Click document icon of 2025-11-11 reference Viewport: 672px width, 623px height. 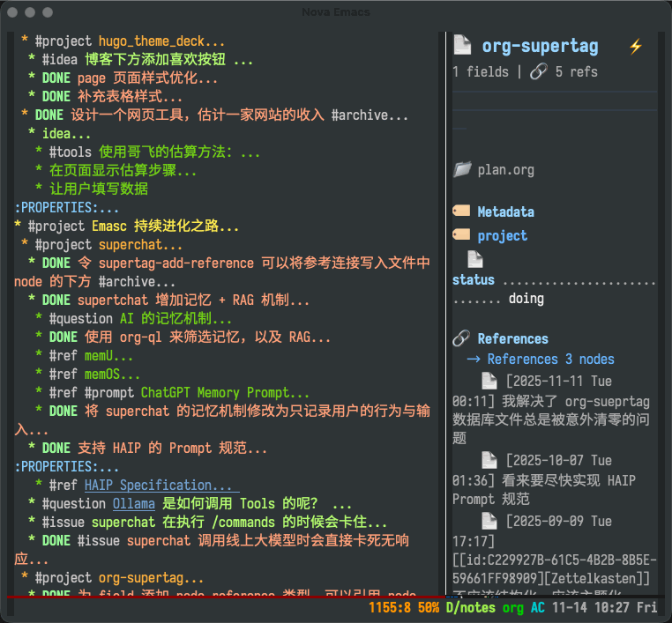click(x=489, y=381)
